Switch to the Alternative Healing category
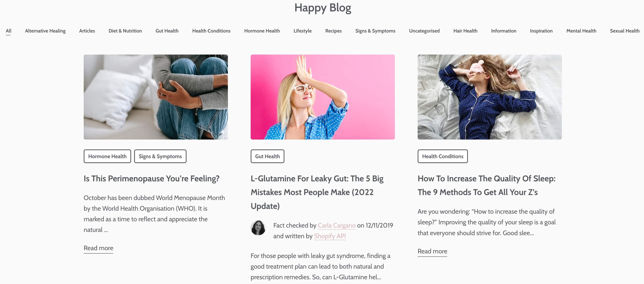 click(x=45, y=31)
